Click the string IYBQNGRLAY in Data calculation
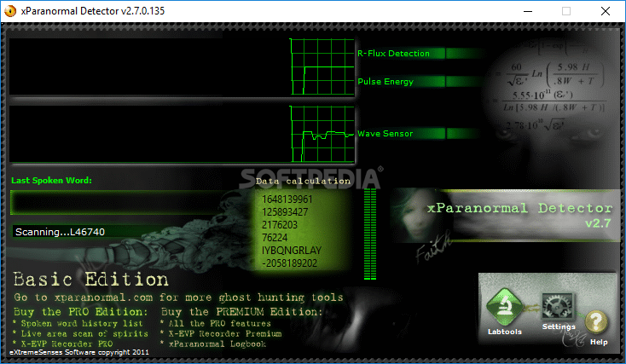The image size is (626, 364). 292,251
